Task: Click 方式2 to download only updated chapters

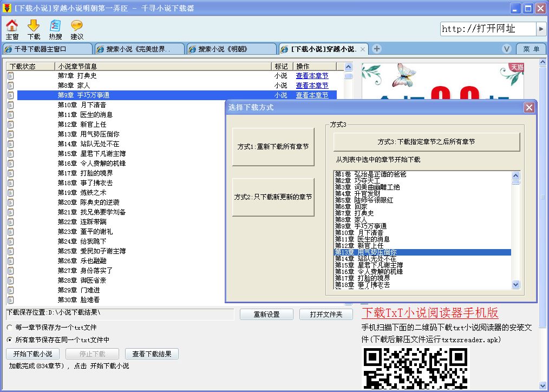Action: (273, 196)
